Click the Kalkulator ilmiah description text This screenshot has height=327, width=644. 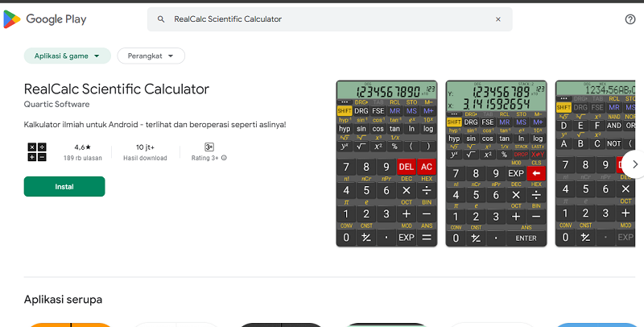(x=155, y=125)
